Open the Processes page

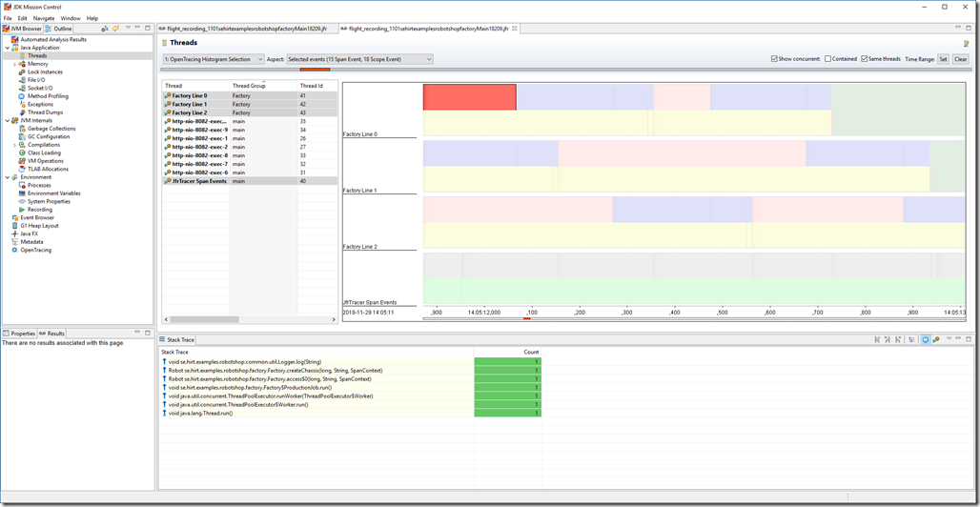point(39,185)
